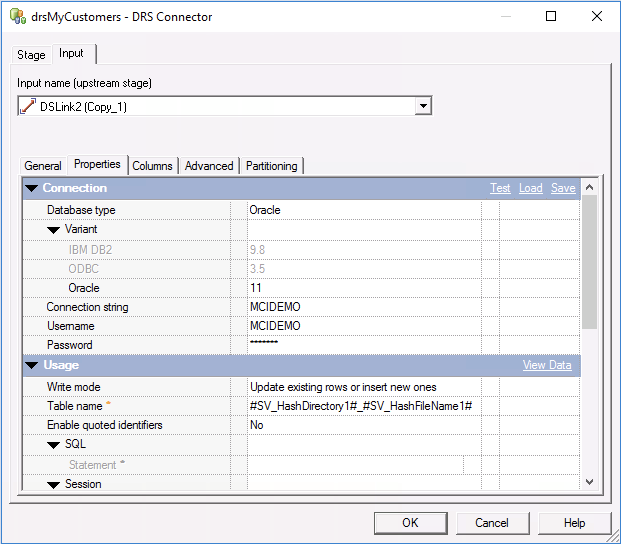
Task: Click the Load connection link
Action: tap(530, 188)
